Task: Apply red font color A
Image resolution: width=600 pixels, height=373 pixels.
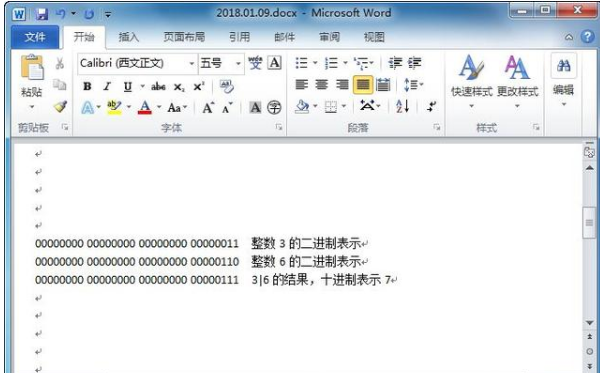Action: click(145, 108)
